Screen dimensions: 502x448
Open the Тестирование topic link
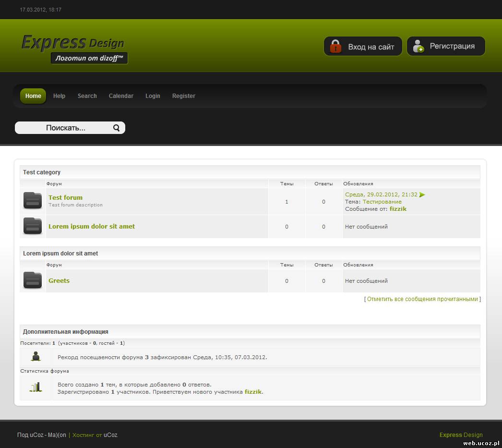tap(382, 202)
